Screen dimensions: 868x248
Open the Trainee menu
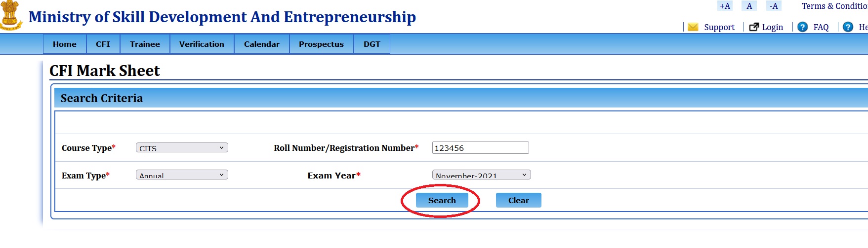point(145,44)
